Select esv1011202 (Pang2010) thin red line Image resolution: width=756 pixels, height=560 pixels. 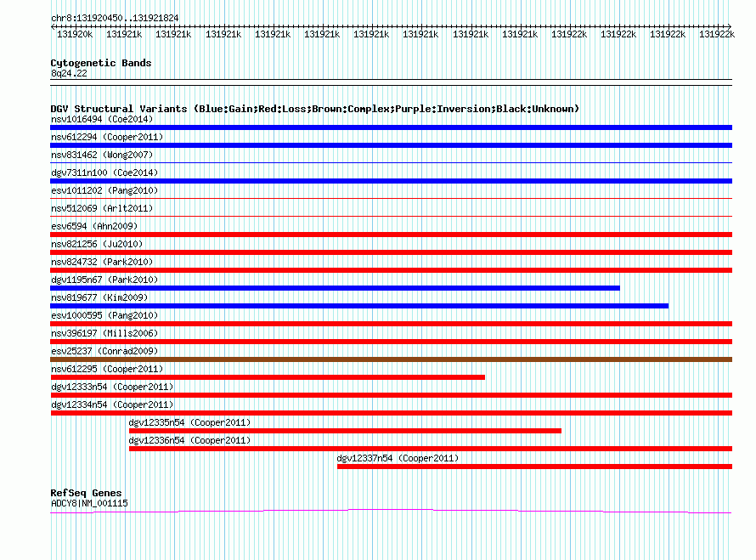pyautogui.click(x=391, y=198)
